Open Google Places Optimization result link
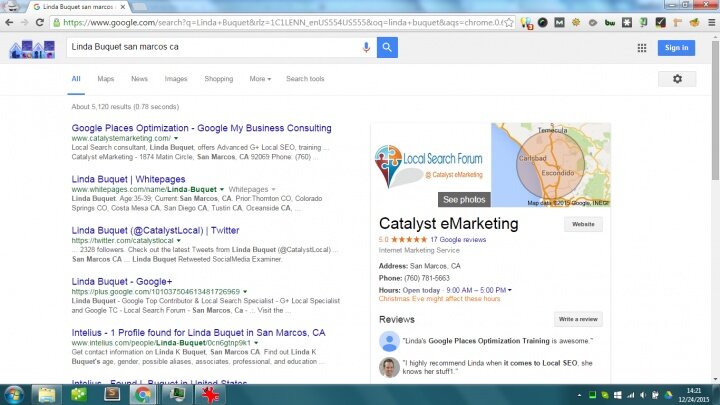Screen dimensions: 720x405 (201, 128)
